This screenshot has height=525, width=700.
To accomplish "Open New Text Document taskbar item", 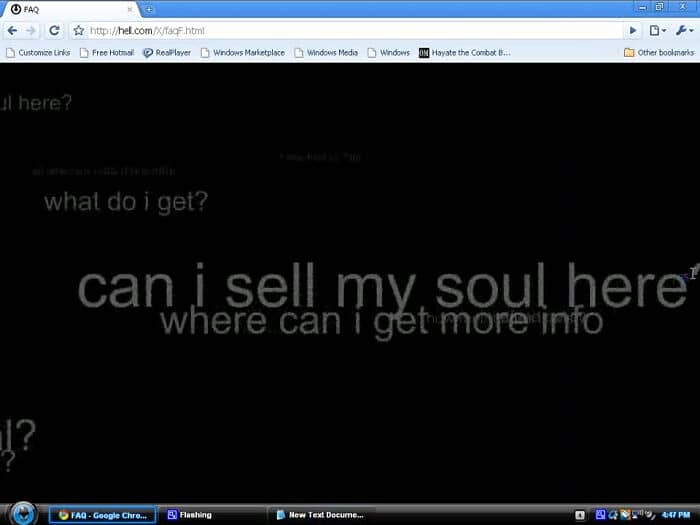I will (320, 515).
